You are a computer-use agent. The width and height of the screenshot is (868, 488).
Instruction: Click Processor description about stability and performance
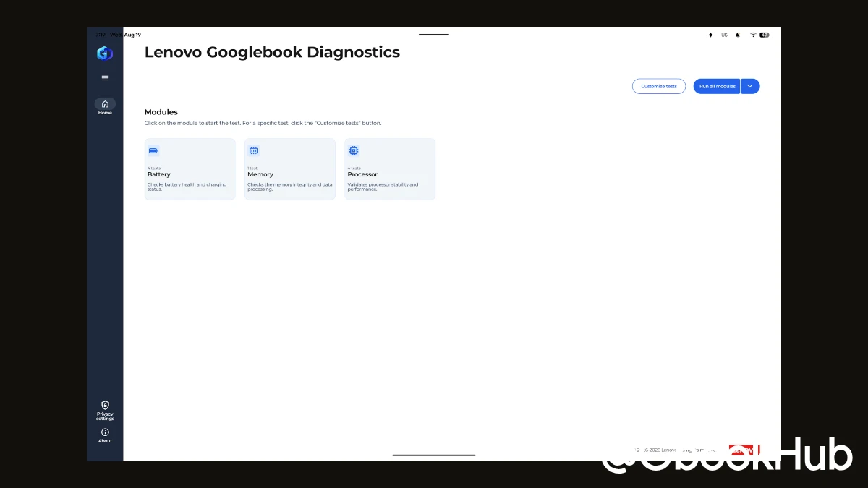[383, 187]
